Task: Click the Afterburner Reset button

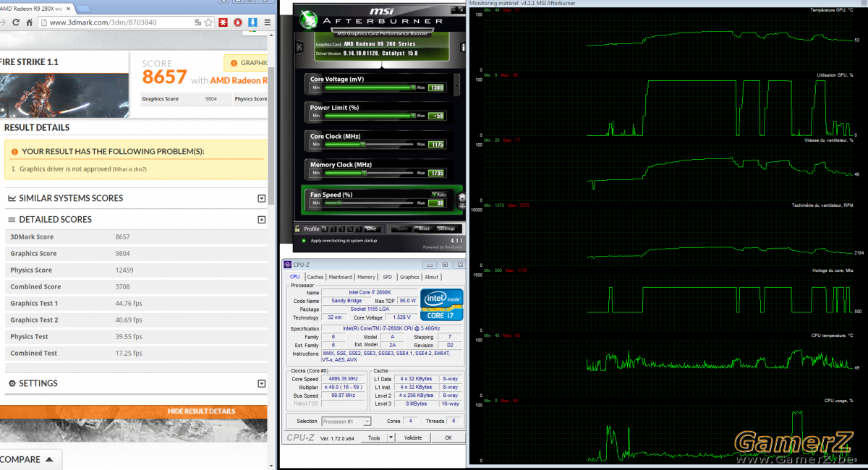Action: (x=424, y=228)
